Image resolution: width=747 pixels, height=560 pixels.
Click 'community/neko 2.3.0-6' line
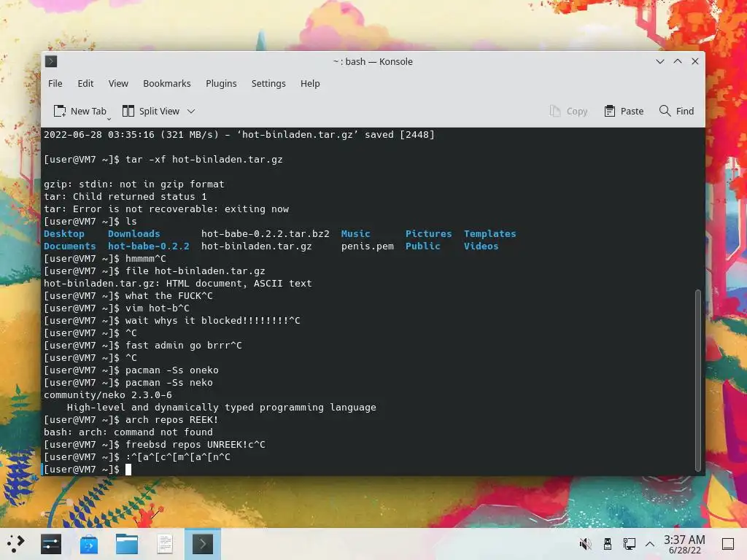click(108, 394)
